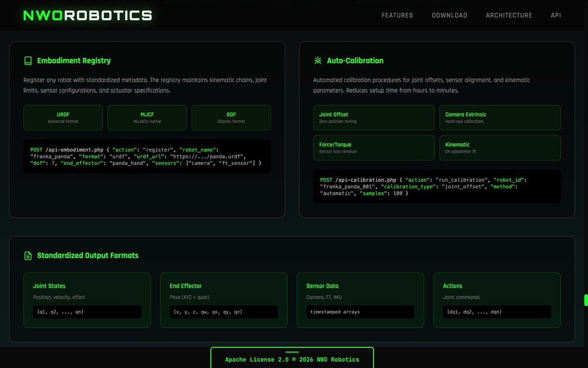
Task: Open the API nav link
Action: tap(556, 15)
